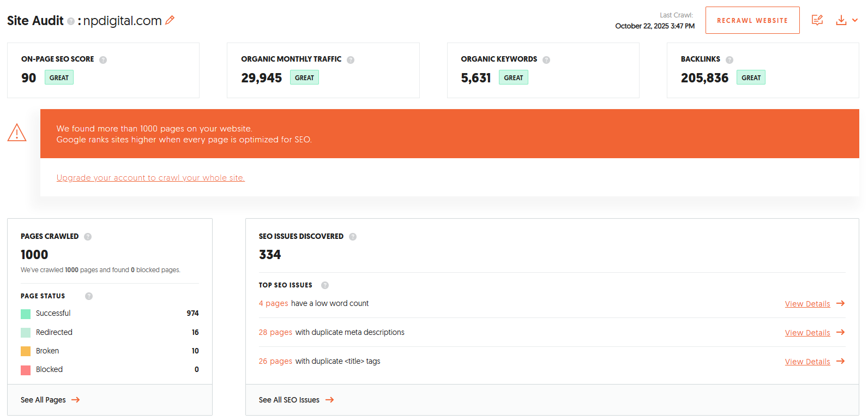Expand the export options chevron
Viewport: 868px width, 420px height.
[855, 20]
